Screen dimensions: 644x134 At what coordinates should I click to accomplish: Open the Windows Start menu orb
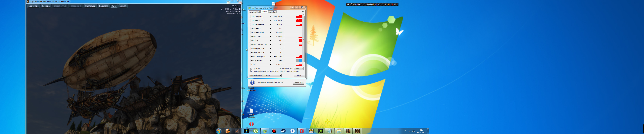pyautogui.click(x=219, y=131)
